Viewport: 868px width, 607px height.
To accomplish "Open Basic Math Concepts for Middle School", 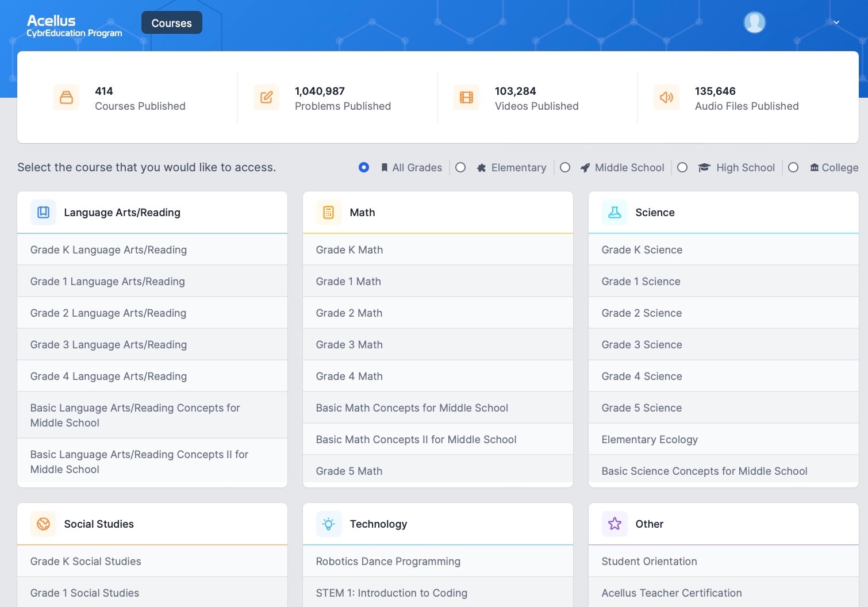I will 438,408.
